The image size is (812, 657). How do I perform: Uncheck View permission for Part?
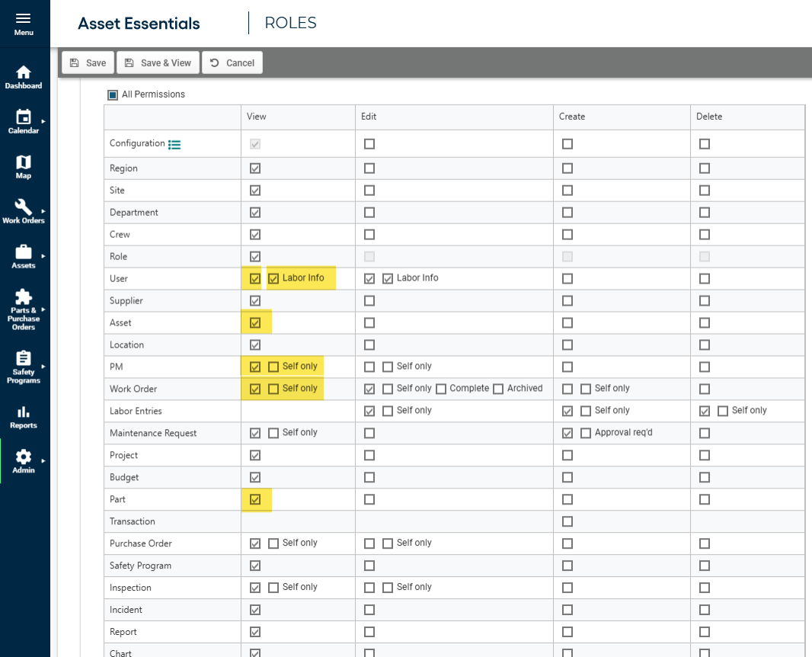click(x=255, y=499)
